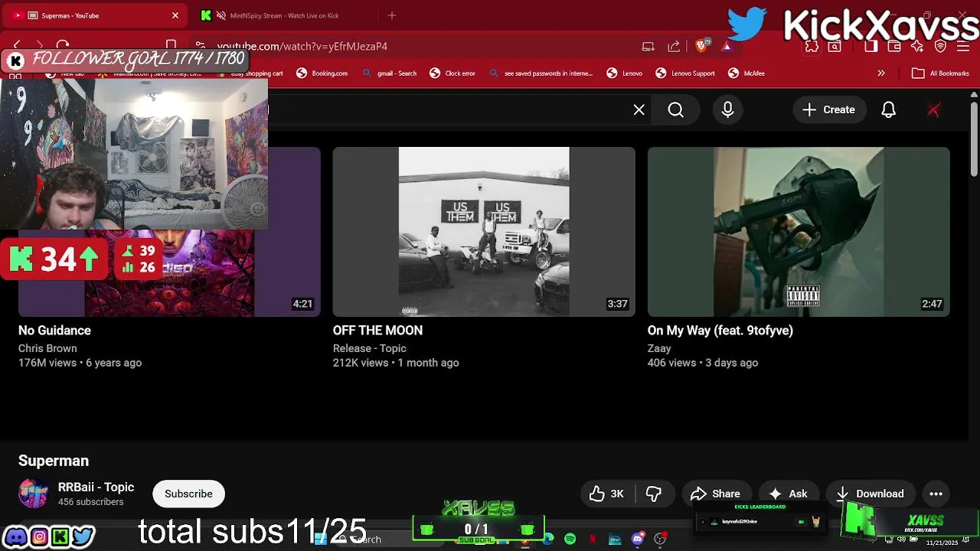The image size is (980, 551).
Task: Click the YouTube magnifier search button
Action: (675, 110)
